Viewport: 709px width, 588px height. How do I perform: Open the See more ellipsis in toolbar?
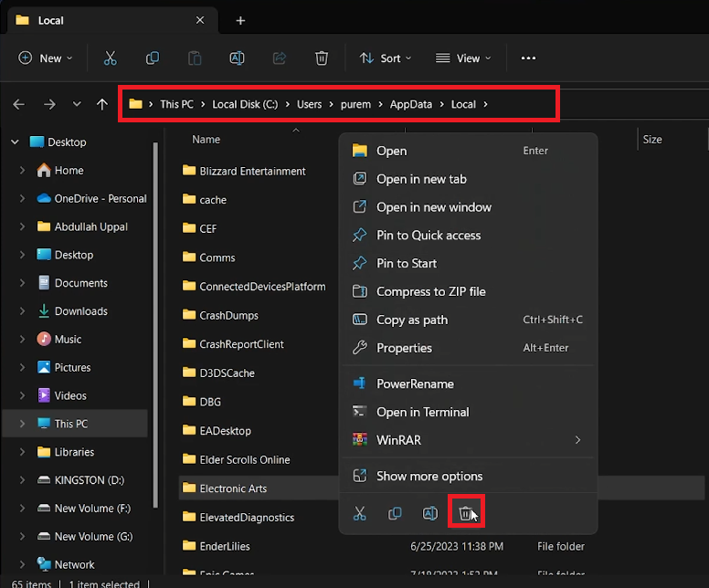(x=528, y=58)
